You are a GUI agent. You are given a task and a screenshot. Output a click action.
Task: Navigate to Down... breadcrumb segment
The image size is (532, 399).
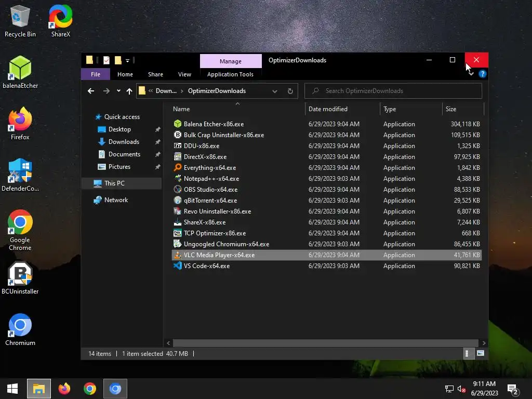click(166, 91)
